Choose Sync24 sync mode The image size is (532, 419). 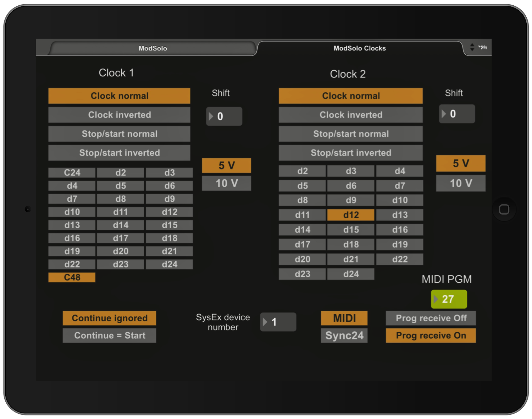pos(344,336)
